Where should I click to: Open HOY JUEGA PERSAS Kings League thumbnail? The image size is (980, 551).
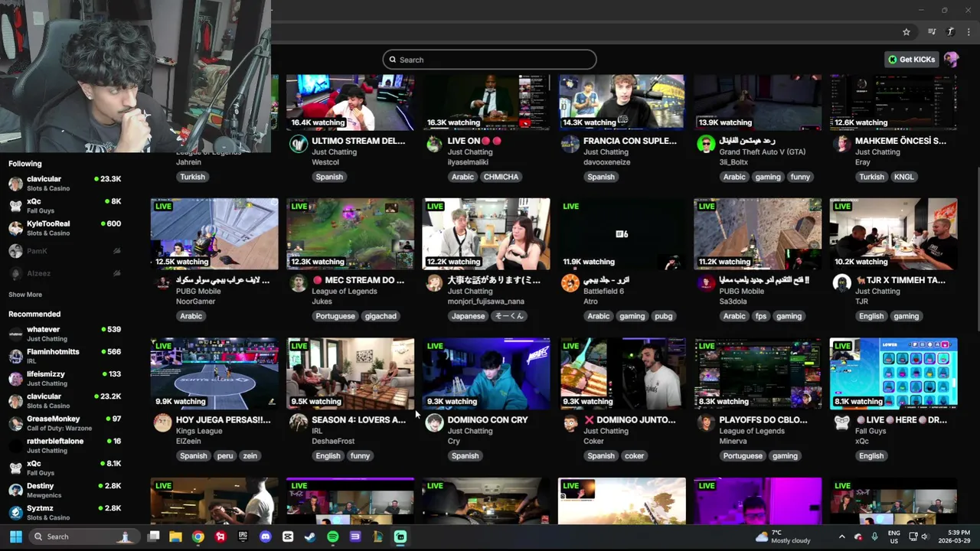214,373
